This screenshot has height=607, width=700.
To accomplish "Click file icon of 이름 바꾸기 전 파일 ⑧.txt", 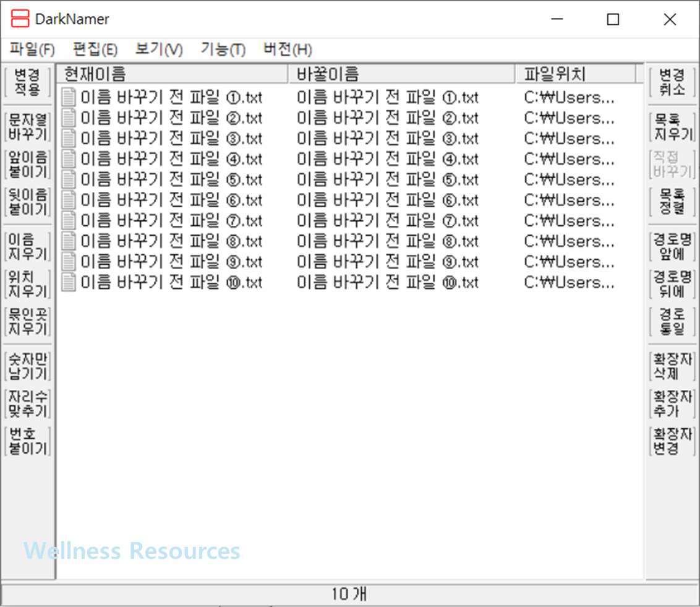I will point(68,241).
